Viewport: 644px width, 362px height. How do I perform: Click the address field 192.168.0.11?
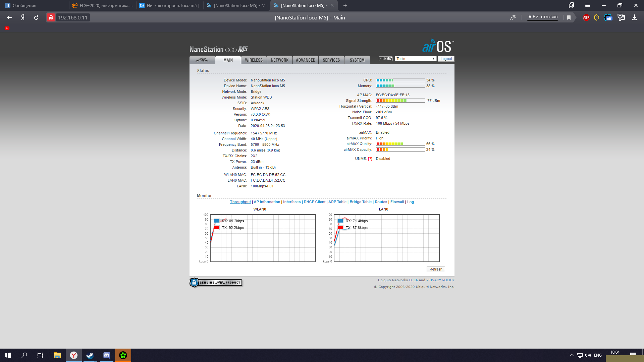point(73,17)
